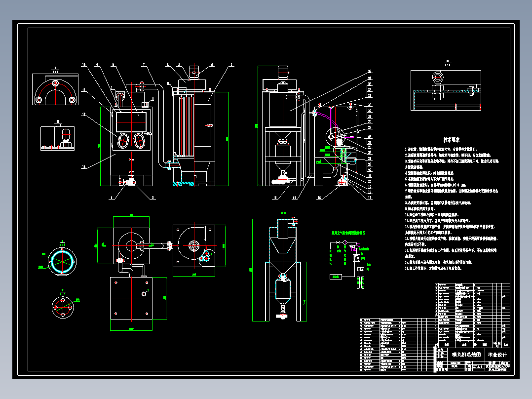Select the cyan ring detail view

62,261
